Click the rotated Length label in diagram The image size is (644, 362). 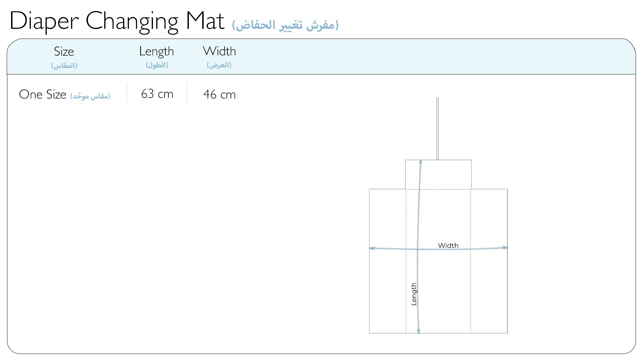point(414,294)
